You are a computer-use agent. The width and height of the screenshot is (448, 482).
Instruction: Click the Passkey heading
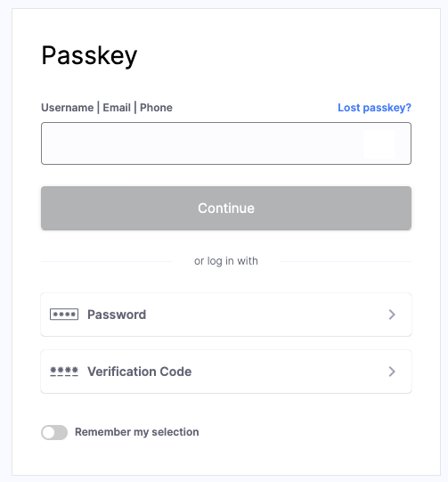[x=89, y=56]
